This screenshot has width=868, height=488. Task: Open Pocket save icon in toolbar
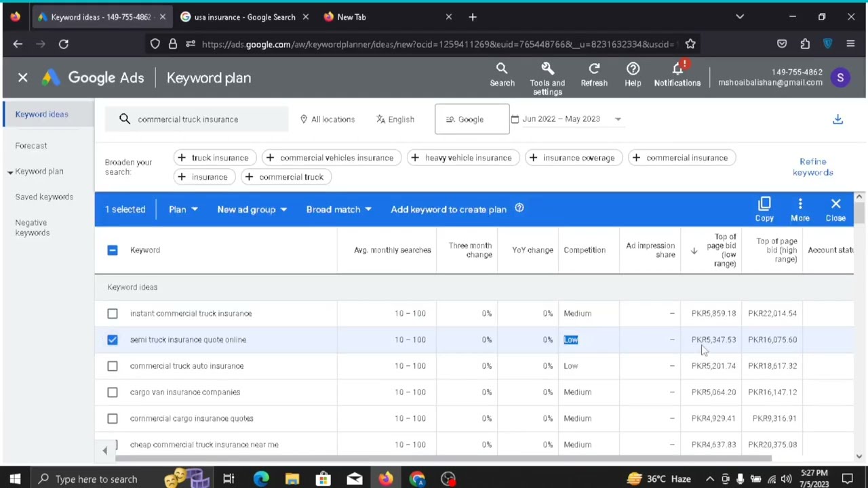(x=782, y=44)
